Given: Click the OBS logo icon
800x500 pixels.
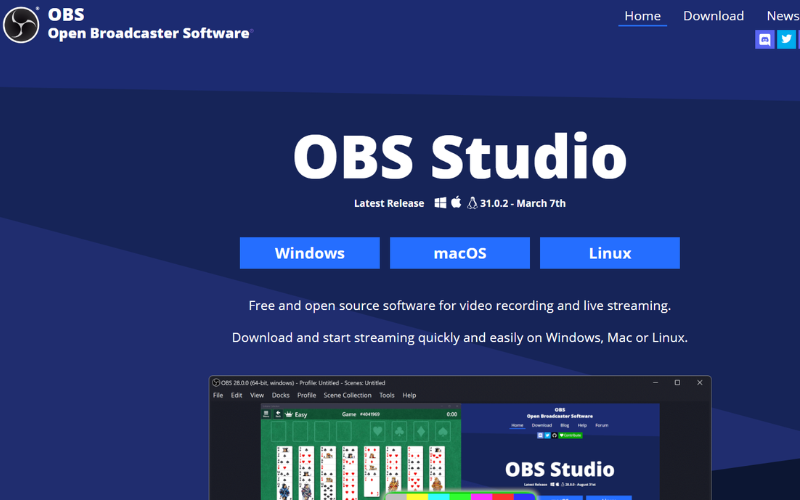Looking at the screenshot, I should [21, 24].
